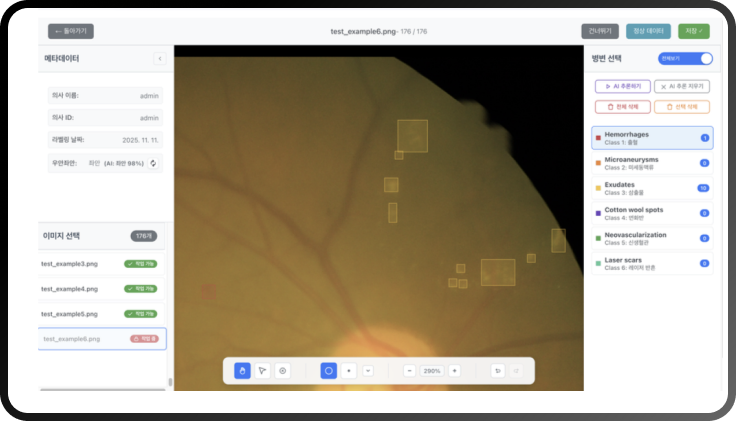Collapse the 메타데이터 panel with chevron
Viewport: 736px width, 421px height.
pyautogui.click(x=160, y=59)
